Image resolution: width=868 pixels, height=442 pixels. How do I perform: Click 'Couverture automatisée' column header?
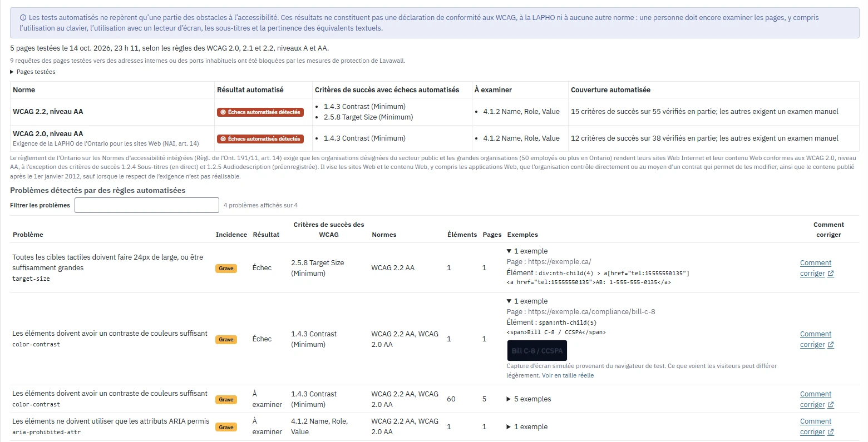click(x=610, y=90)
